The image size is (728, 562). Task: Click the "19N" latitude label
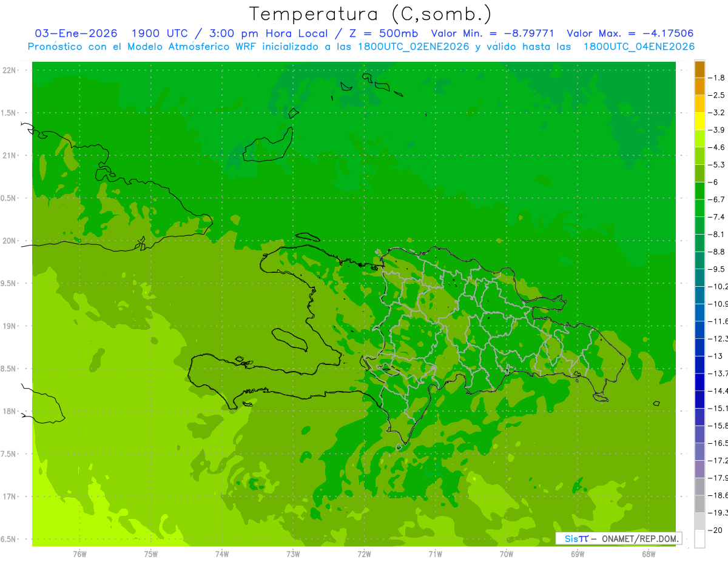8,326
